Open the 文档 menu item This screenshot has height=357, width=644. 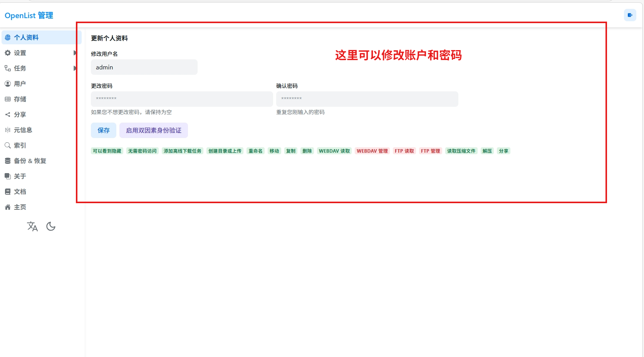(42, 192)
